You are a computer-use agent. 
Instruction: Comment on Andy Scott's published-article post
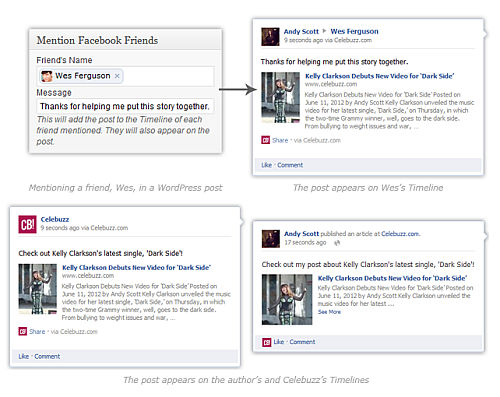[302, 342]
